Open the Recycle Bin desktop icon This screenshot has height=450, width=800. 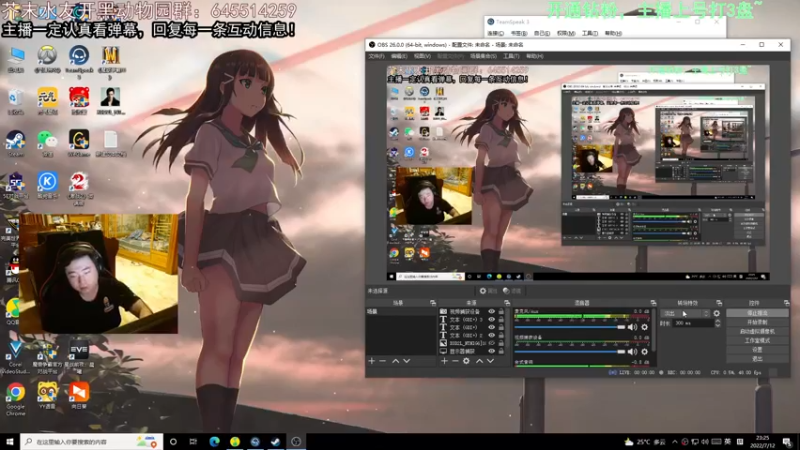[x=16, y=102]
